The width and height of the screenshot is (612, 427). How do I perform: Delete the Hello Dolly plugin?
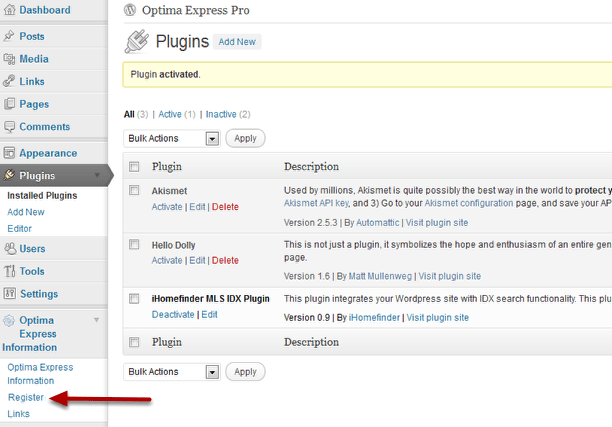pyautogui.click(x=225, y=260)
